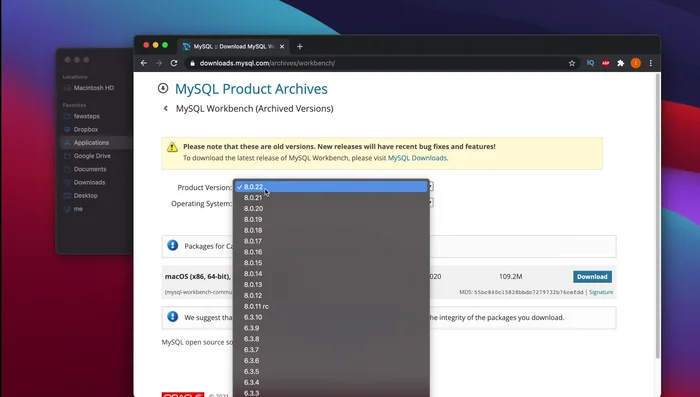Select version 8.0.18 in dropdown
Viewport: 700px width, 397px height.
(331, 230)
